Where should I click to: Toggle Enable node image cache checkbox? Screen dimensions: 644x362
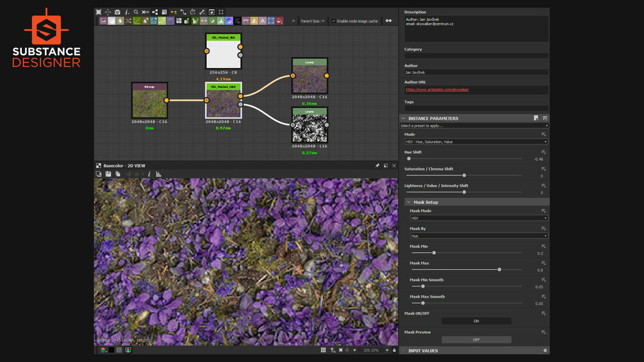click(x=334, y=21)
